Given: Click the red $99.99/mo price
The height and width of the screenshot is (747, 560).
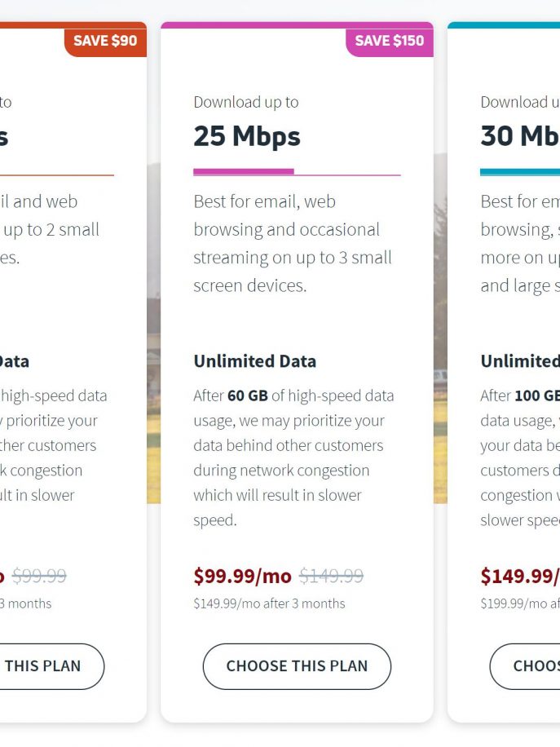Looking at the screenshot, I should click(x=242, y=576).
